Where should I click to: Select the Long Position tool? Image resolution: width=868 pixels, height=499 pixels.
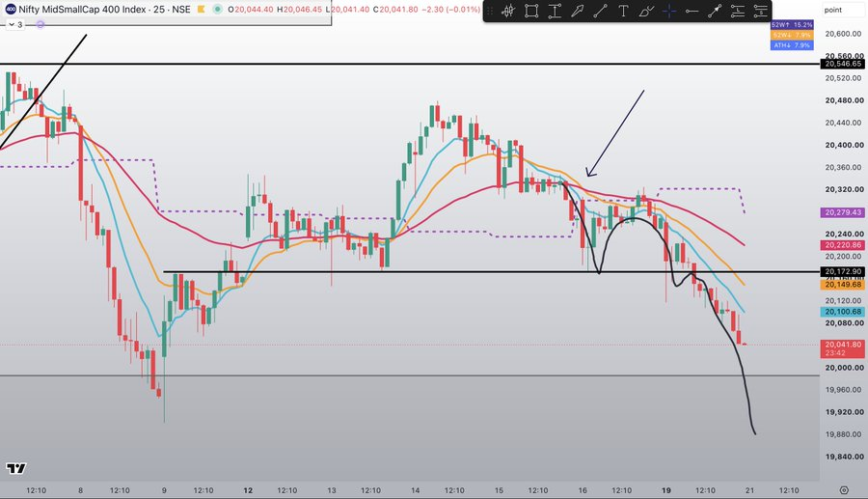click(x=738, y=11)
